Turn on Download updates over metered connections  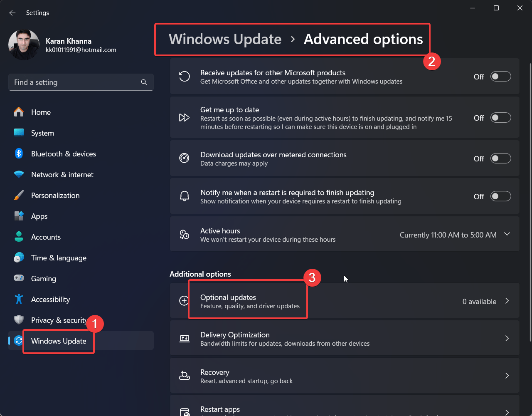tap(500, 158)
